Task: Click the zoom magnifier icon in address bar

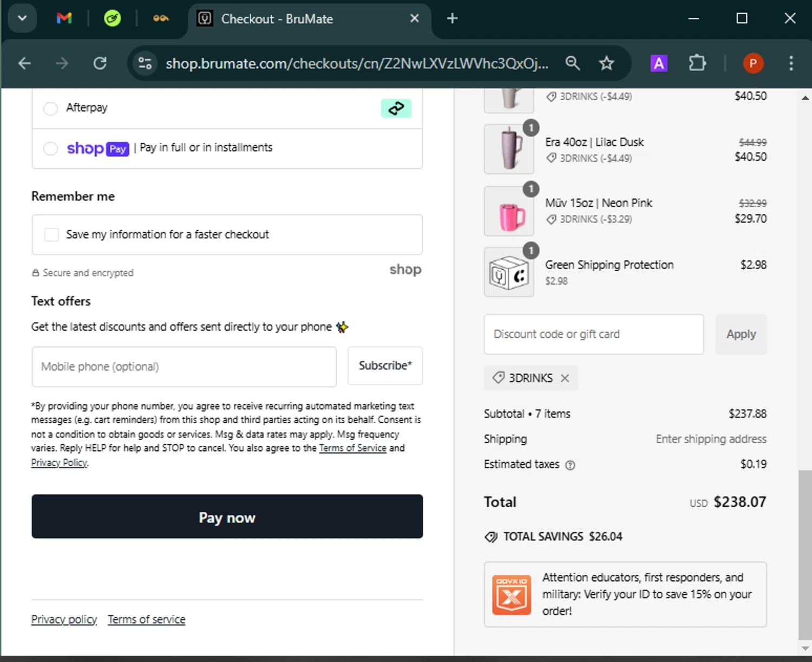Action: pos(573,64)
